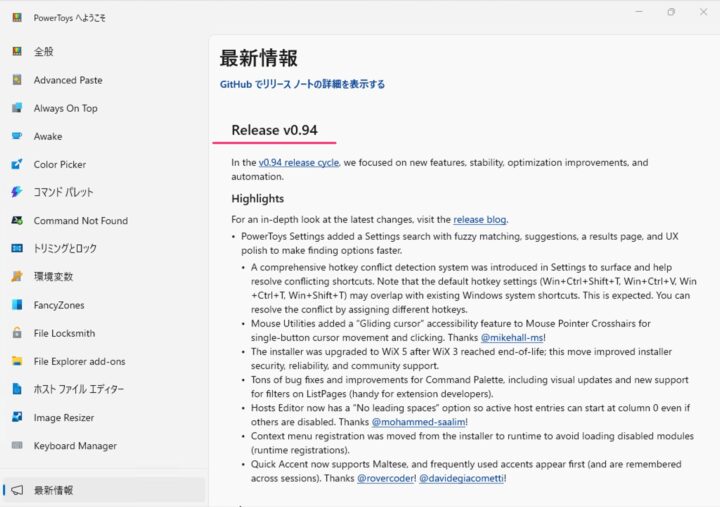Click the File Locksmith padlock icon

pos(17,332)
